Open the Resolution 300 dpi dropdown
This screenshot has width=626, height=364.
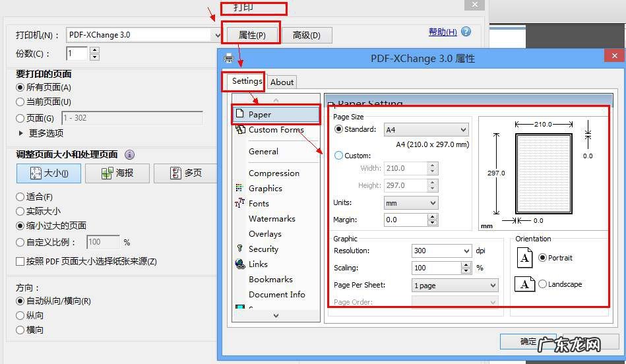pos(442,251)
